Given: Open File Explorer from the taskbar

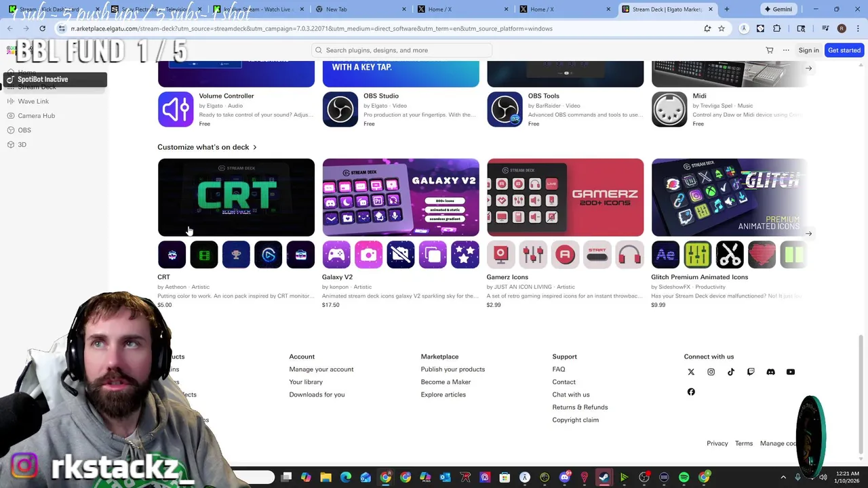Looking at the screenshot, I should tap(325, 478).
